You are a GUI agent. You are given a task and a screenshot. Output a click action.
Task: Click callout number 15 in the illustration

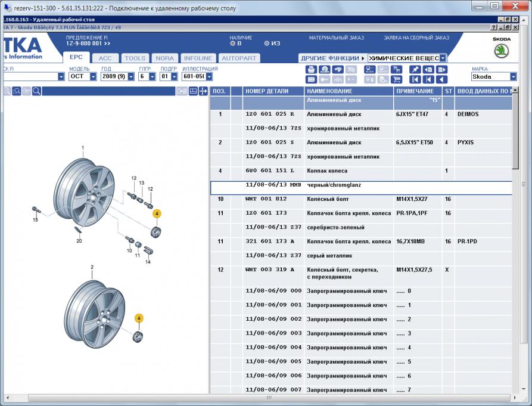pos(35,220)
